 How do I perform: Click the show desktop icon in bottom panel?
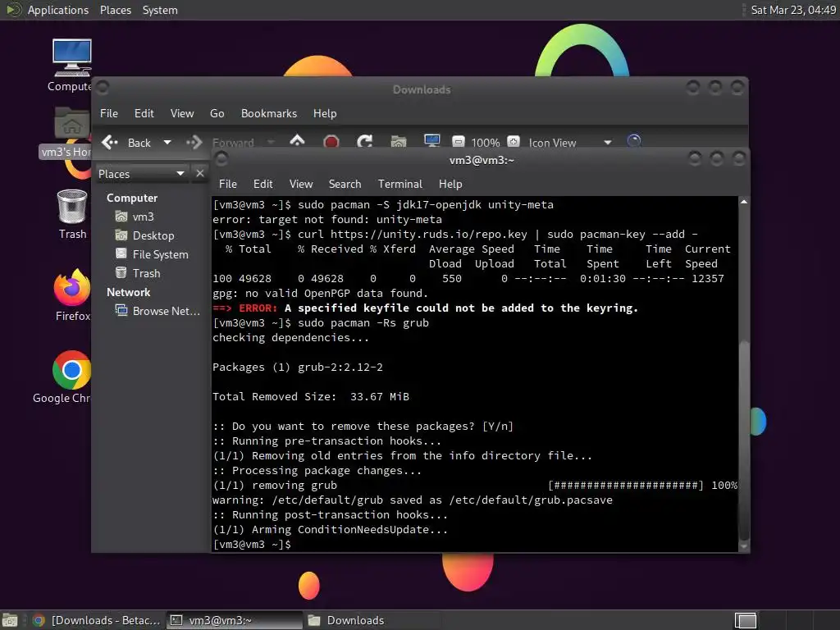pos(10,620)
